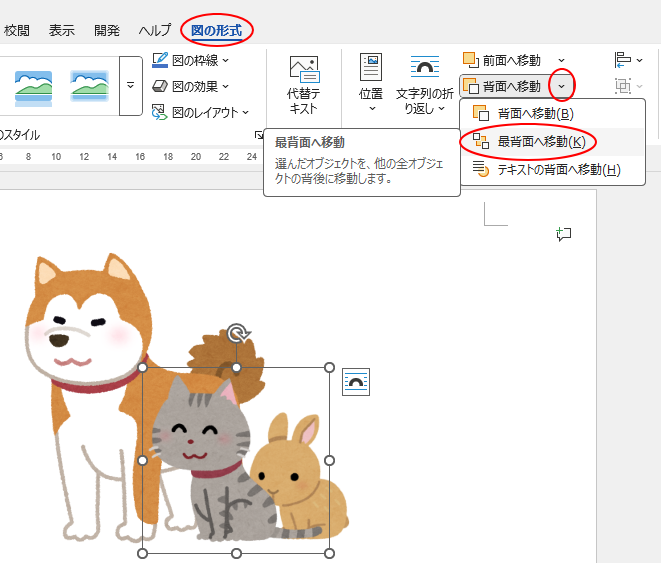Click the layout options button beside image
The image size is (661, 563).
(x=356, y=382)
